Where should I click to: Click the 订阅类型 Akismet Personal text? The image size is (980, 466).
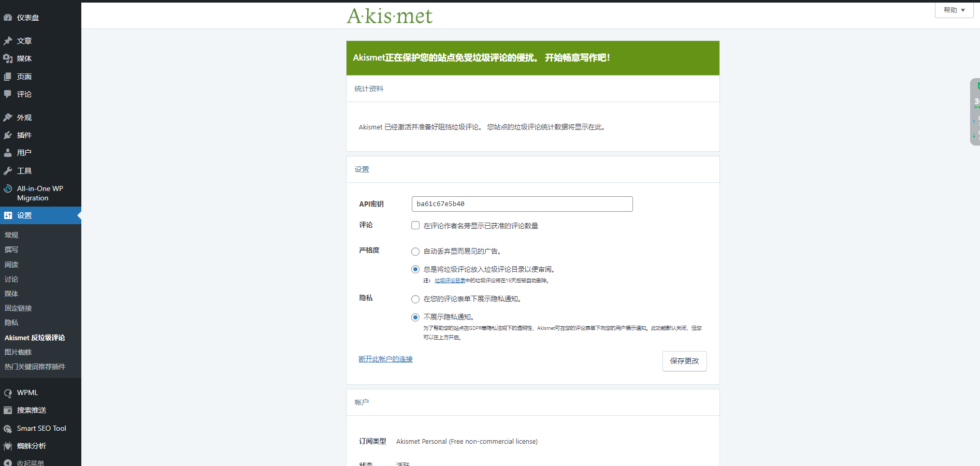click(x=467, y=442)
